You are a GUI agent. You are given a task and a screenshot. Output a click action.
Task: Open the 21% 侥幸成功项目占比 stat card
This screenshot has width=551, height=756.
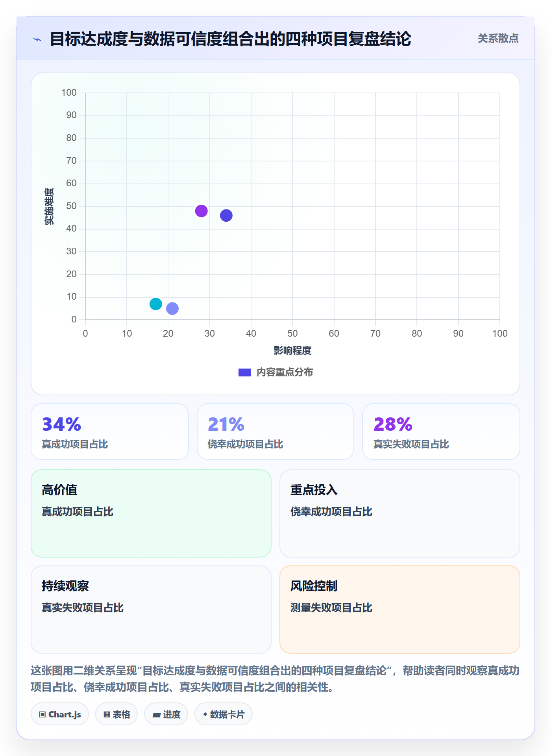point(275,432)
